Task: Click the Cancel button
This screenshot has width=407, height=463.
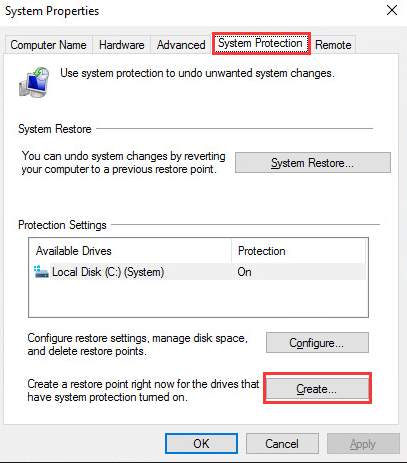Action: point(282,443)
